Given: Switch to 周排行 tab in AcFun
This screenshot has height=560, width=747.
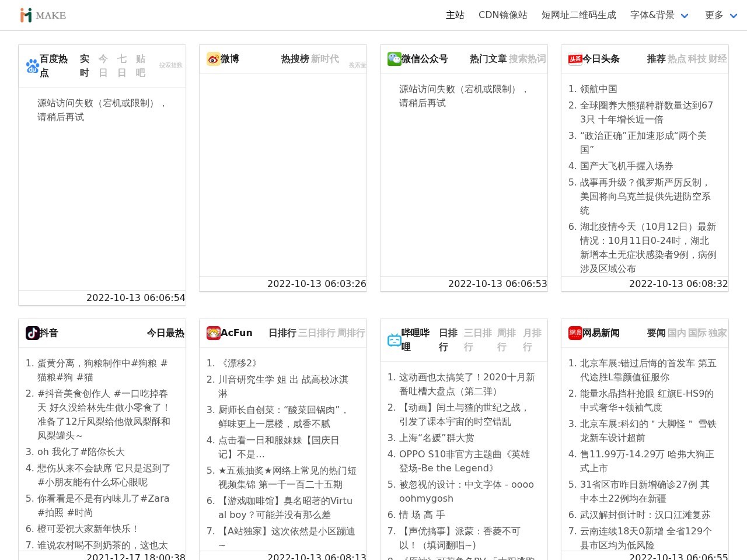Looking at the screenshot, I should pos(351,333).
